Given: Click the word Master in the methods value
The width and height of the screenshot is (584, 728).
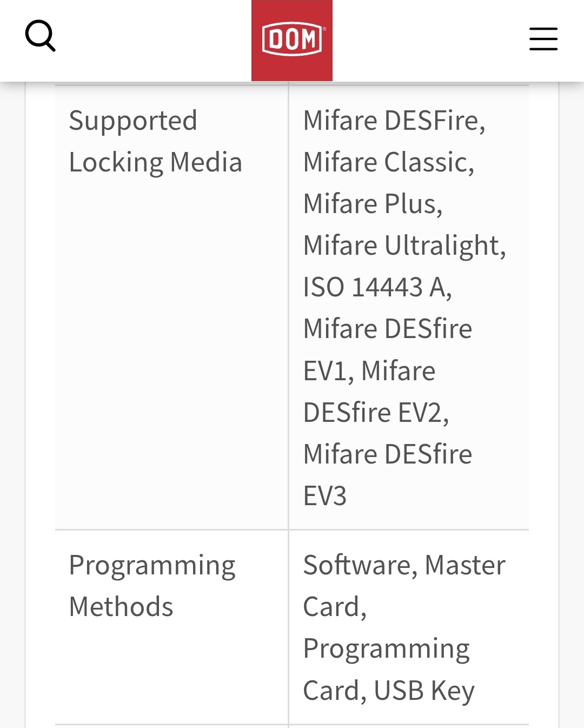Looking at the screenshot, I should [x=465, y=565].
